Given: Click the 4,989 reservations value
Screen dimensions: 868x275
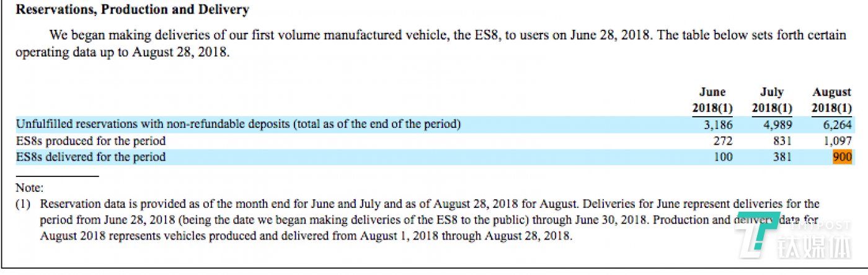Looking at the screenshot, I should 779,124.
